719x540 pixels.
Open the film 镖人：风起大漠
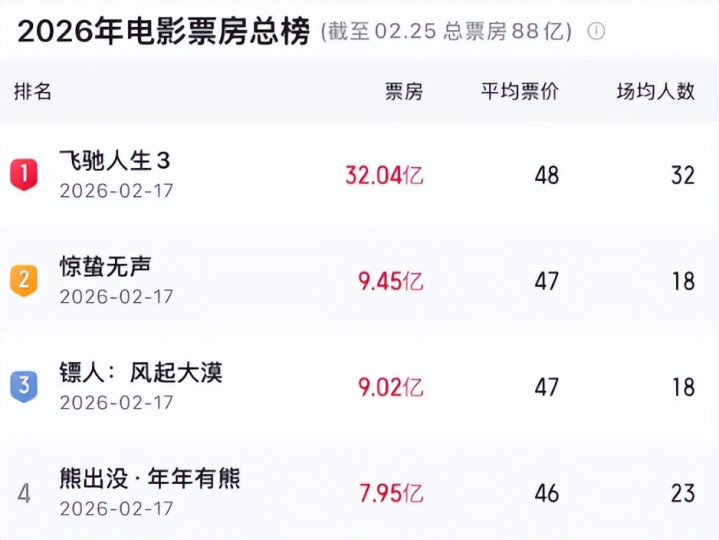[x=140, y=373]
